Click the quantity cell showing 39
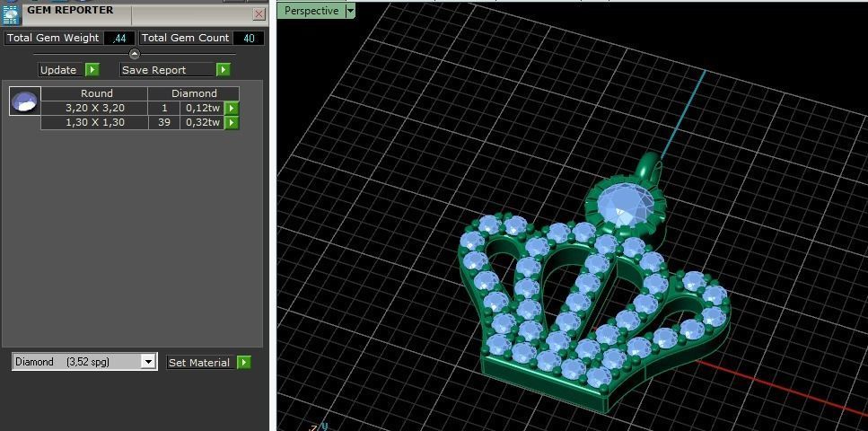The height and width of the screenshot is (431, 868). pos(164,122)
